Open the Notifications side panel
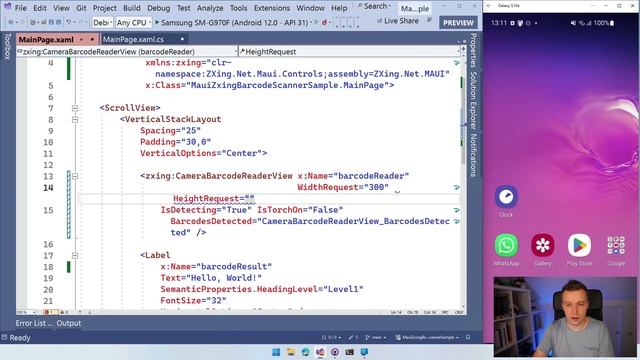 tap(473, 155)
